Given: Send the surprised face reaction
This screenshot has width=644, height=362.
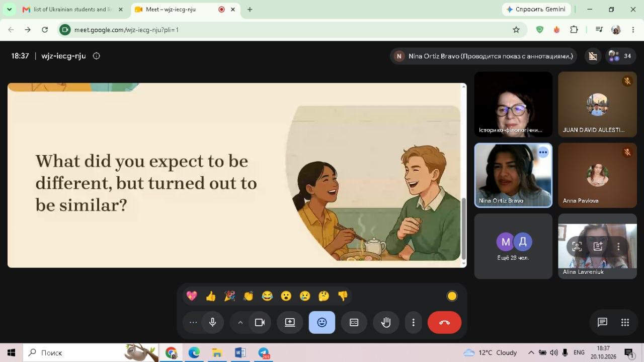Looking at the screenshot, I should click(286, 296).
